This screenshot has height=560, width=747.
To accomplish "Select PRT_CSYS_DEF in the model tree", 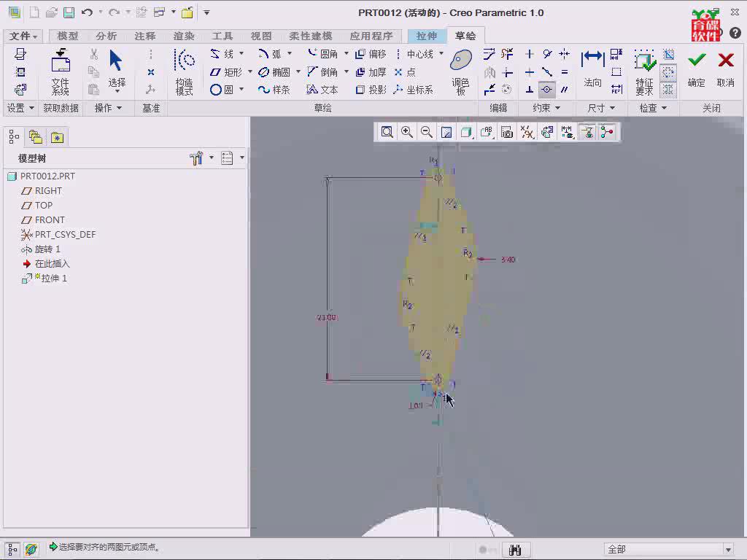I will (65, 235).
